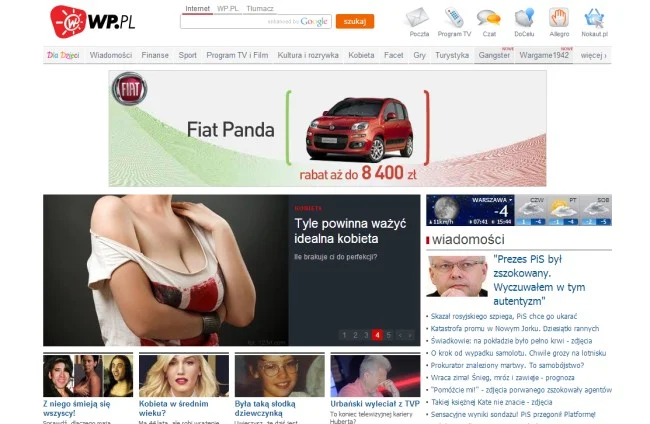Go to slide 5 in the carousel
This screenshot has height=424, width=650.
(x=388, y=335)
